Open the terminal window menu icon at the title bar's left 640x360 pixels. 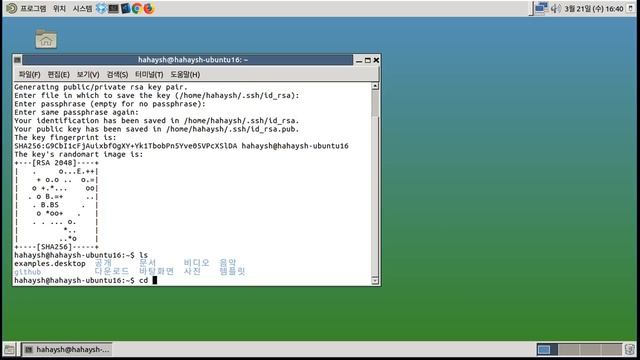[x=17, y=60]
